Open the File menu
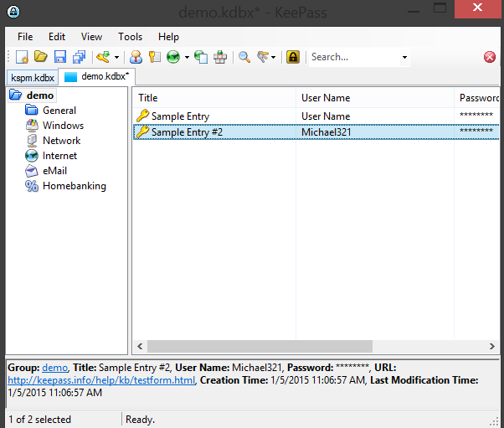504x428 pixels. [x=25, y=37]
